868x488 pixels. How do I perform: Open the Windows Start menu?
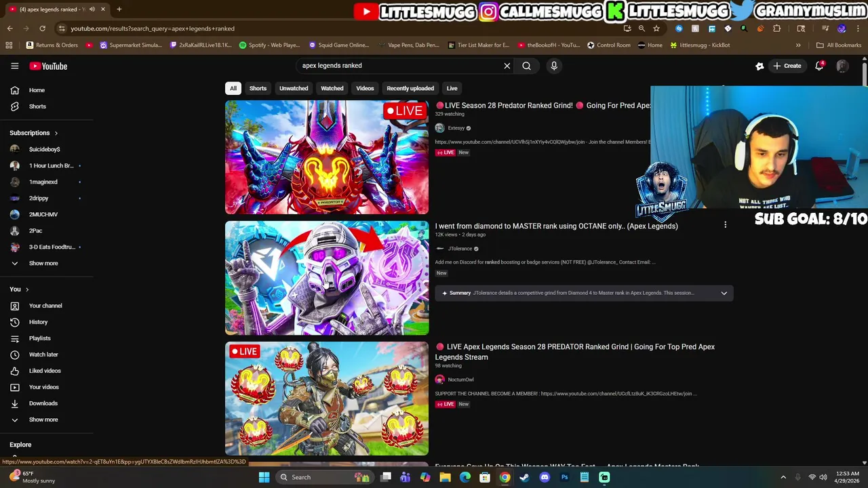(x=264, y=477)
